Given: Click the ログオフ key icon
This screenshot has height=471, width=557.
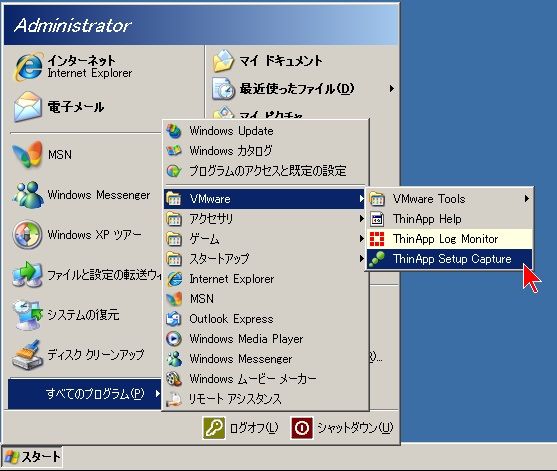Looking at the screenshot, I should tap(213, 428).
